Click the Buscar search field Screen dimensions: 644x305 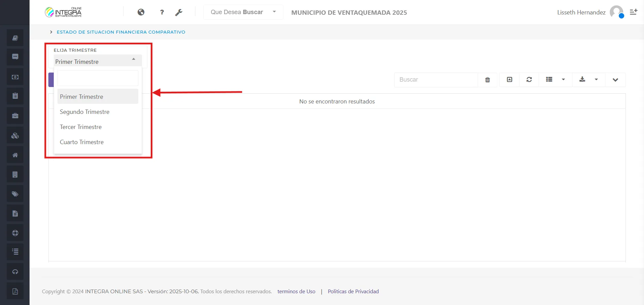pyautogui.click(x=436, y=80)
